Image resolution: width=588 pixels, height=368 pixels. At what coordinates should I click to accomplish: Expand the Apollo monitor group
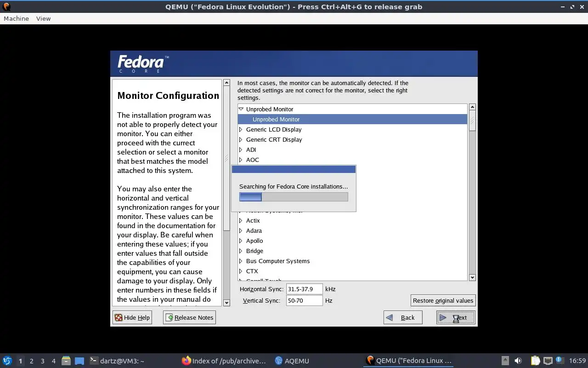pos(241,241)
